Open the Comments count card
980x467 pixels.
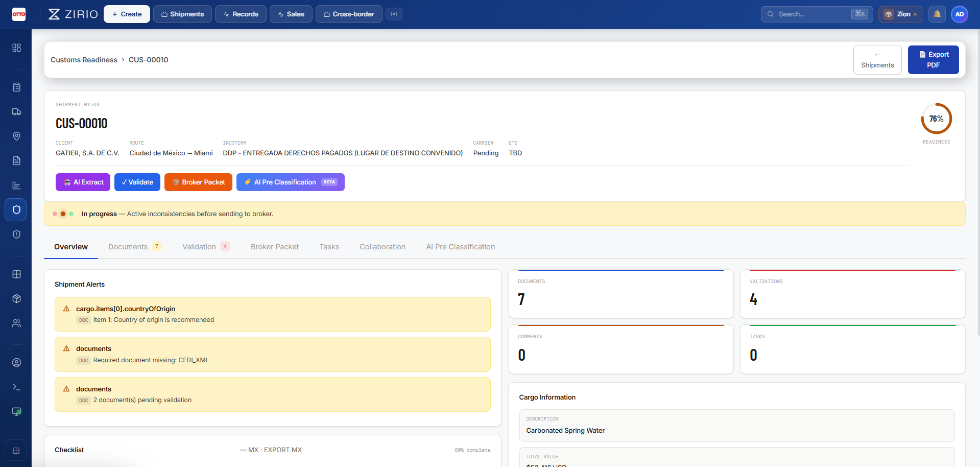tap(621, 349)
